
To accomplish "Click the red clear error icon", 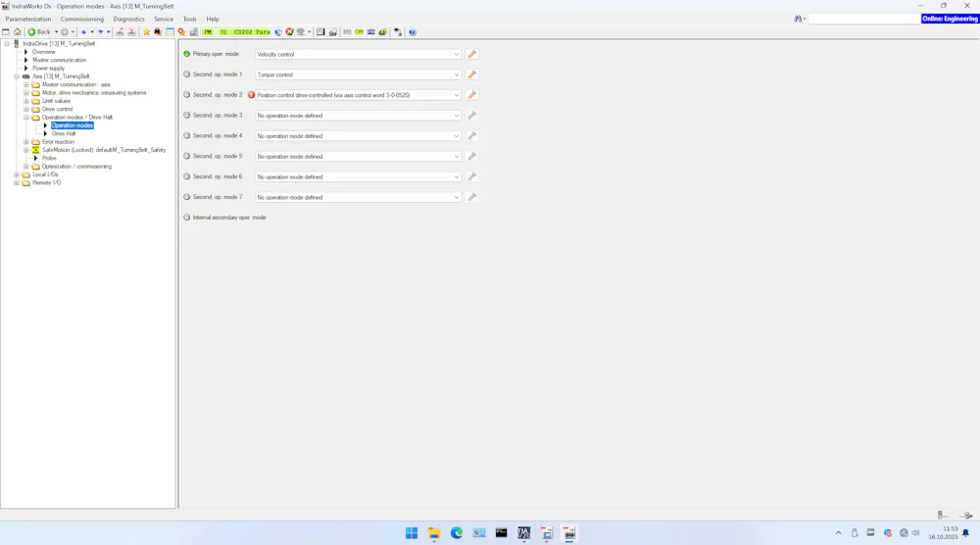I will click(x=289, y=32).
